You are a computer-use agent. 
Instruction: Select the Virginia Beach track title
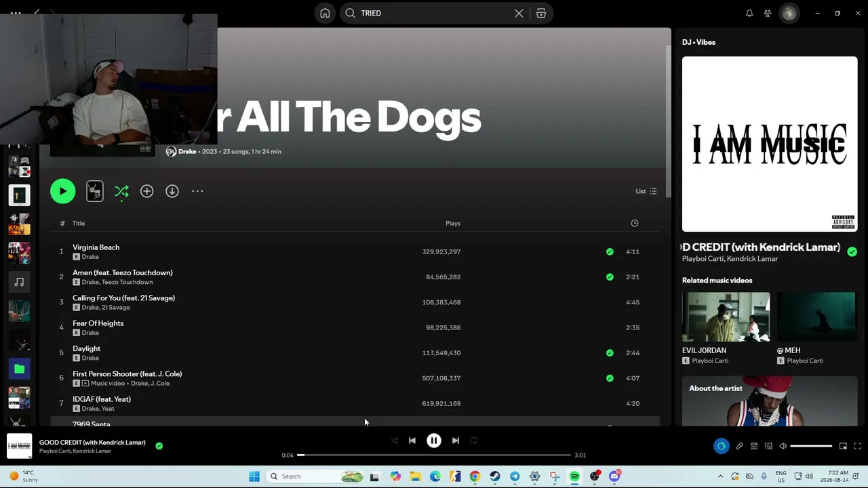pos(96,247)
